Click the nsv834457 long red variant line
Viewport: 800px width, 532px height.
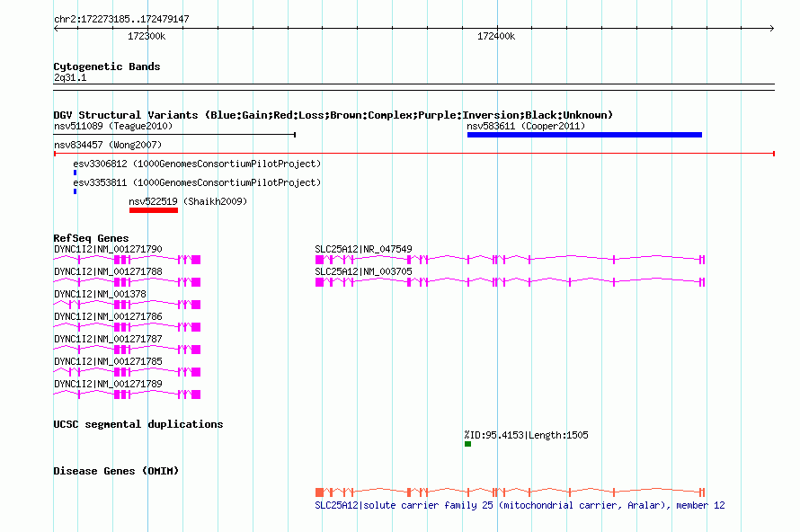(414, 154)
